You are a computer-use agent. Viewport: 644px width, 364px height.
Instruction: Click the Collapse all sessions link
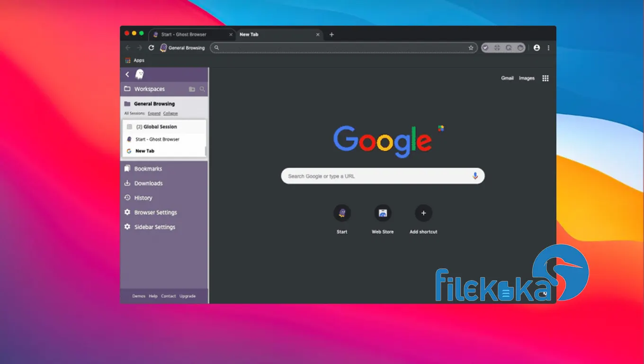coord(170,113)
